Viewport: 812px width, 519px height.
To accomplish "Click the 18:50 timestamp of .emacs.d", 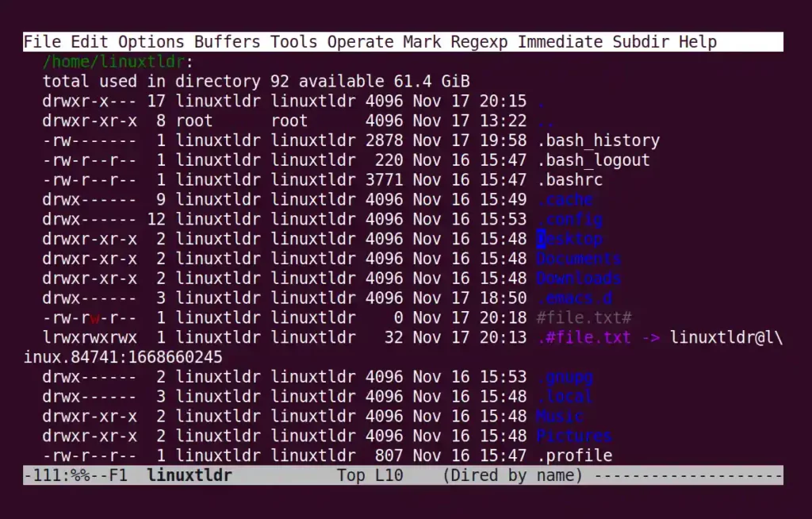I will pyautogui.click(x=503, y=298).
